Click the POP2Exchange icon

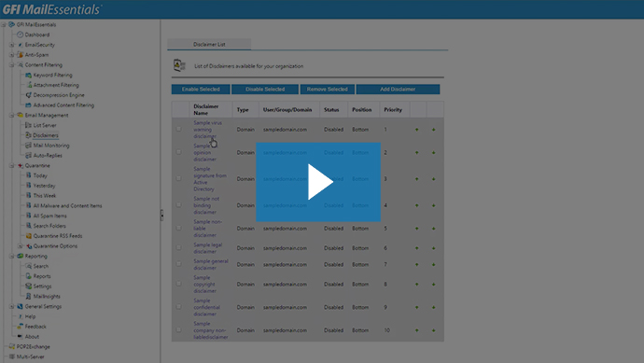(x=11, y=346)
